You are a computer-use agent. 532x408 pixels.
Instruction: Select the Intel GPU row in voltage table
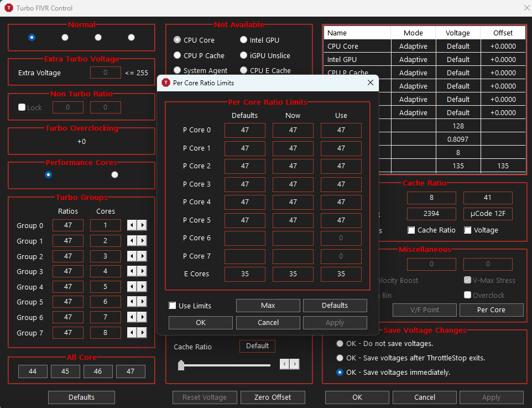tap(425, 59)
